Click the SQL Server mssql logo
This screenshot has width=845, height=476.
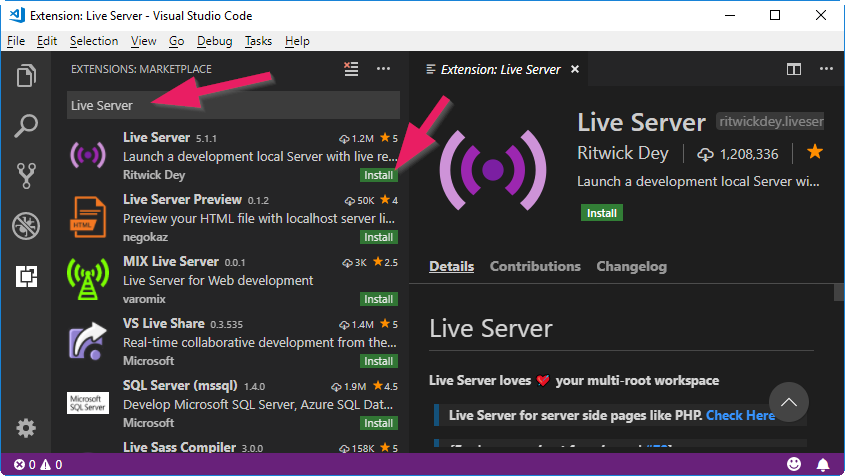(x=88, y=403)
